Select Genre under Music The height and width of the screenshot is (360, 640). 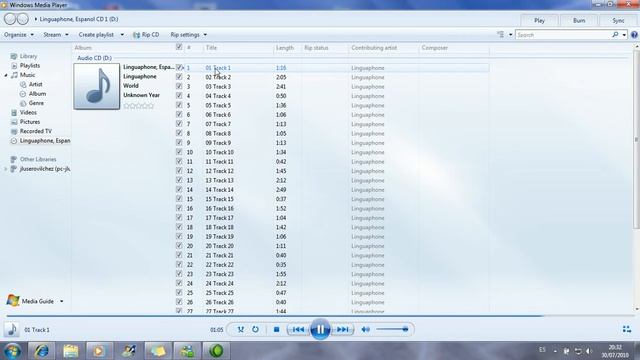coord(36,103)
